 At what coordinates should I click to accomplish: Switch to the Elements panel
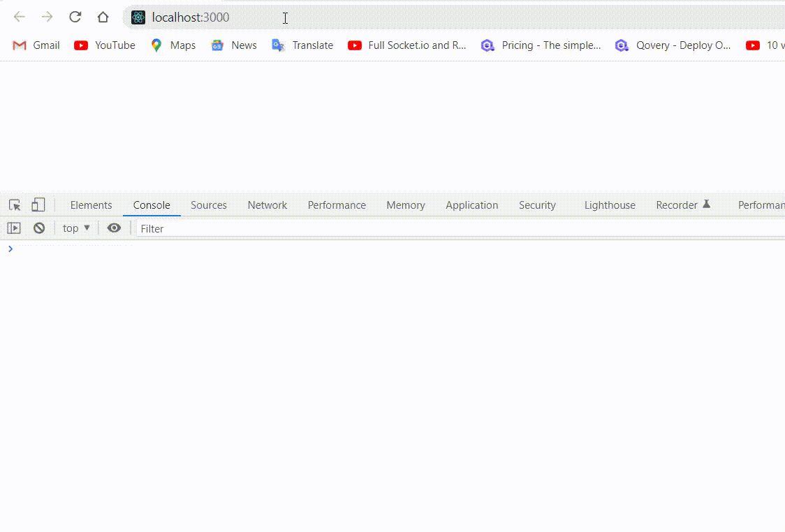(x=91, y=205)
